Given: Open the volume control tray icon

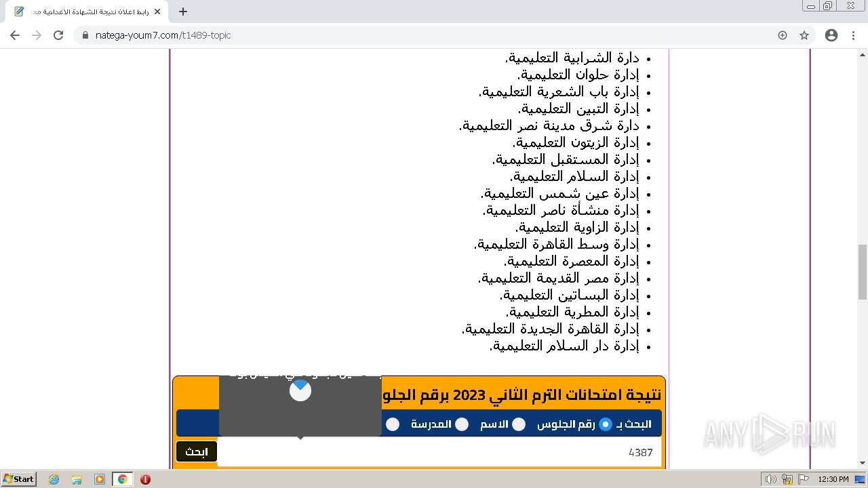Looking at the screenshot, I should tap(771, 479).
